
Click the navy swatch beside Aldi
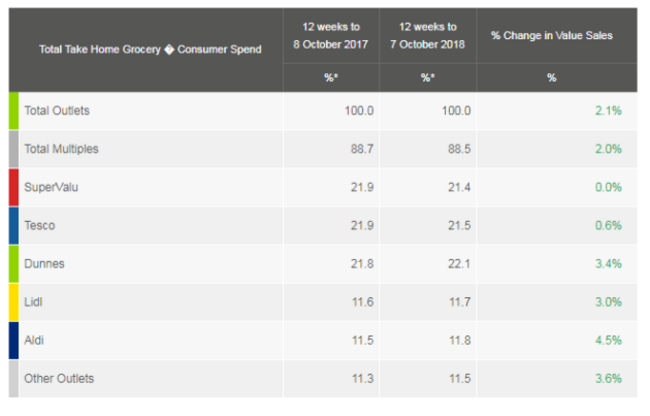tap(14, 340)
